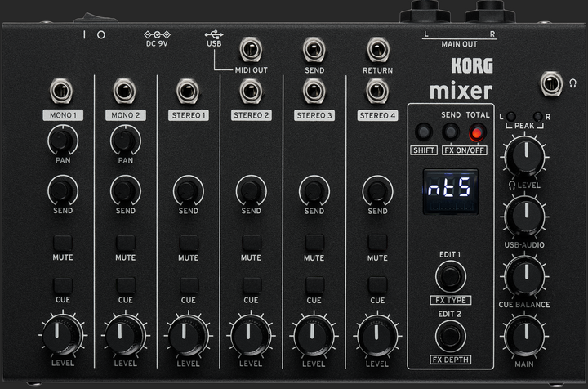
Task: Mute the STEREO 1 channel
Action: pos(189,243)
